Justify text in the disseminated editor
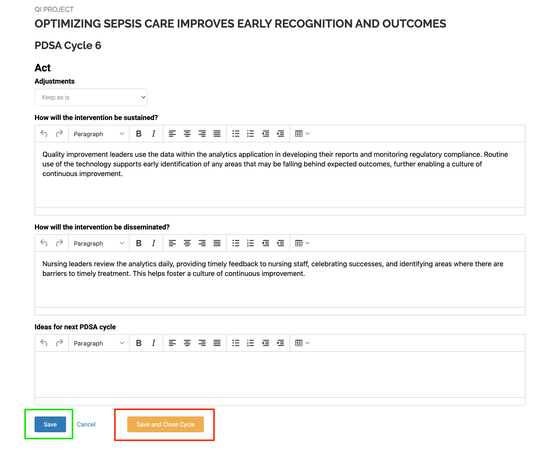 [217, 243]
